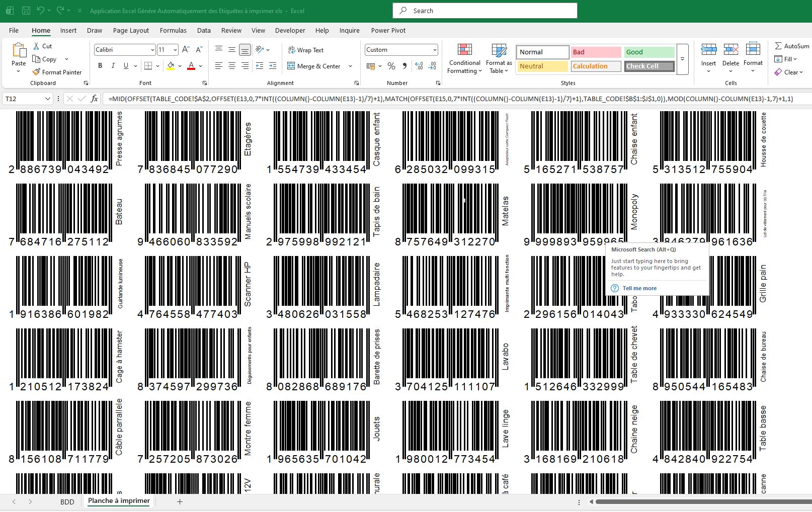This screenshot has width=812, height=512.
Task: Switch to the Developer tab
Action: click(290, 30)
